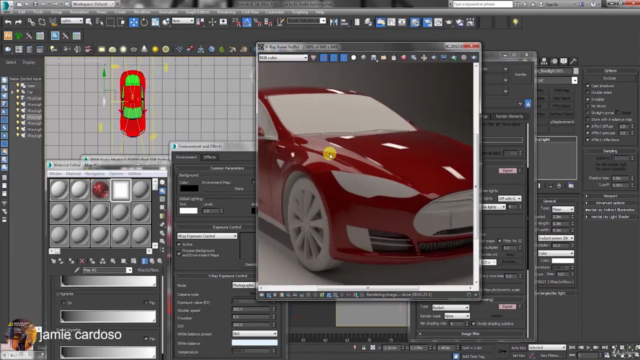Expand the Viewport rollout
Screen dimensions: 640x360
click(610, 196)
